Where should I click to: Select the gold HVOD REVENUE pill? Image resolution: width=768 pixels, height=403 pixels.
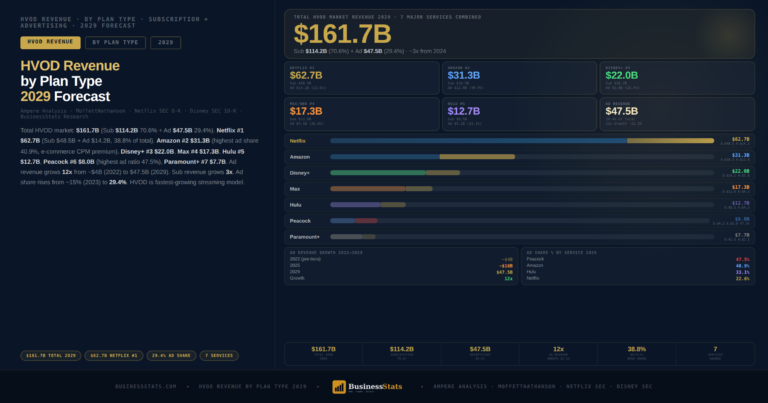click(x=50, y=43)
